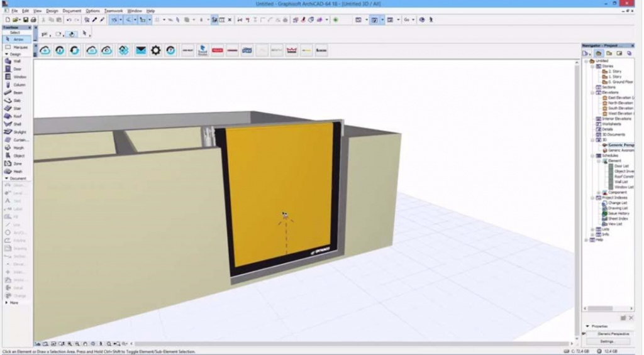Click the red logo icon in add-on toolbar

pos(217,50)
